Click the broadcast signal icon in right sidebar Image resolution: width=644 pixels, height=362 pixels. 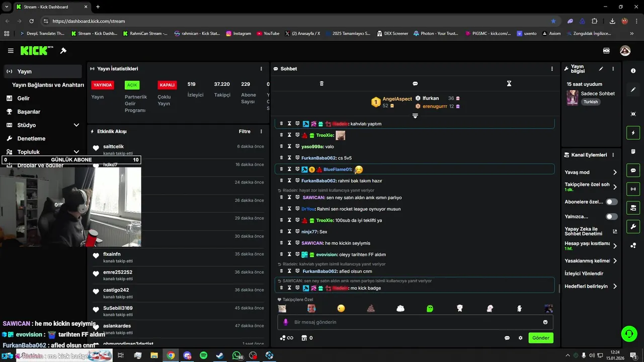pos(633,189)
